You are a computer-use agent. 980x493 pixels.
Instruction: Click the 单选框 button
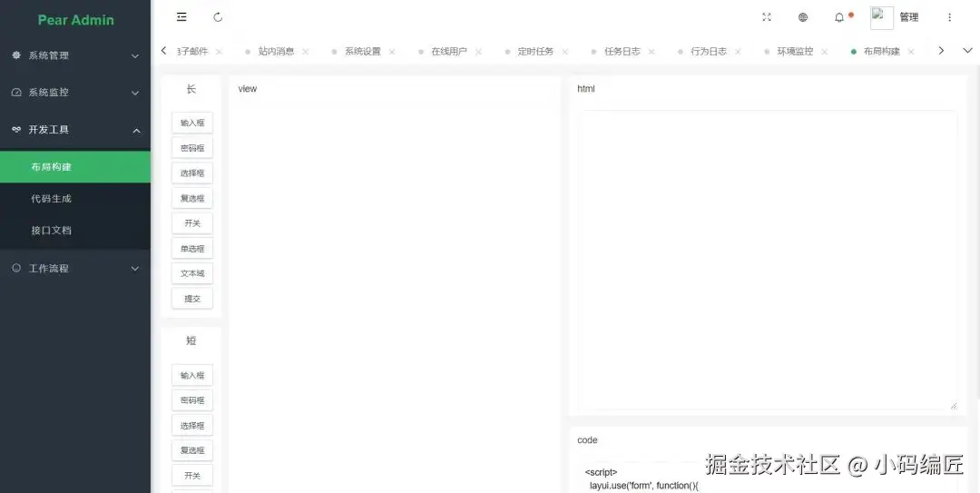[x=192, y=249]
